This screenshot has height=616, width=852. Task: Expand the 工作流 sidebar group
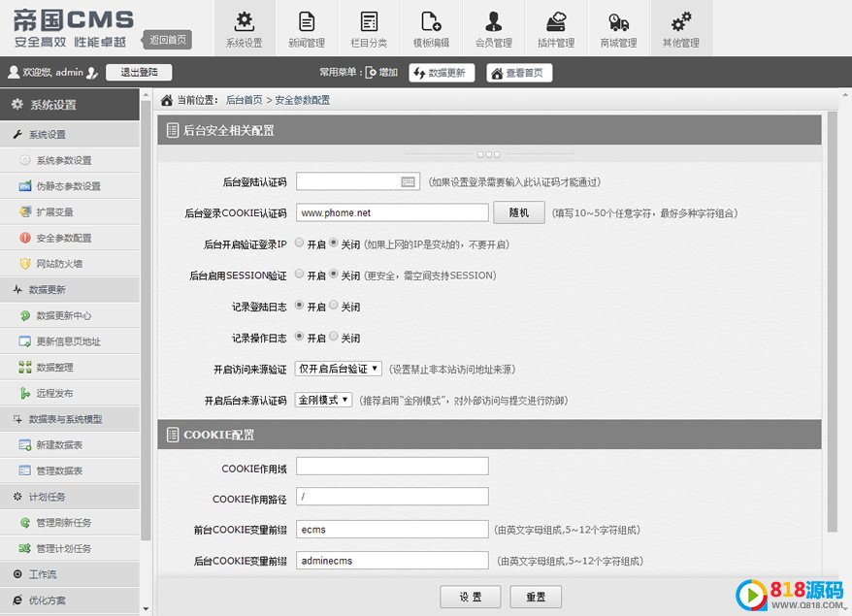click(70, 574)
